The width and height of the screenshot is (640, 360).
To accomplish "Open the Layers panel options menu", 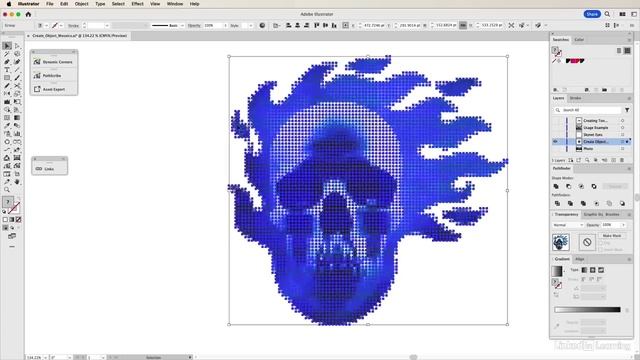I will click(x=629, y=98).
